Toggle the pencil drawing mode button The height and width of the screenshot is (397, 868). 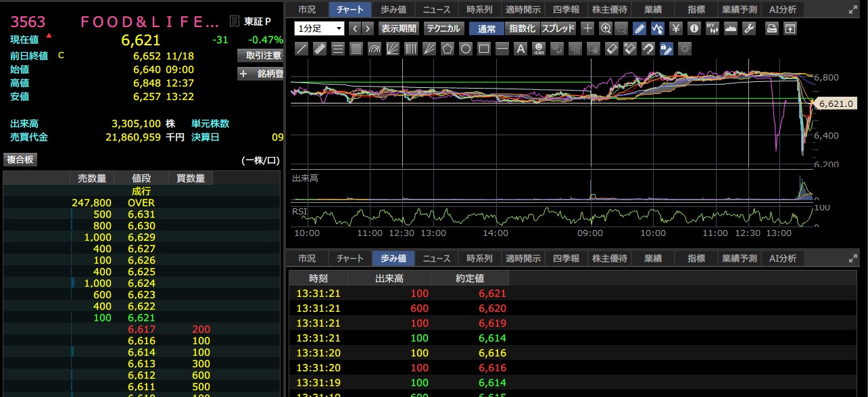[640, 28]
